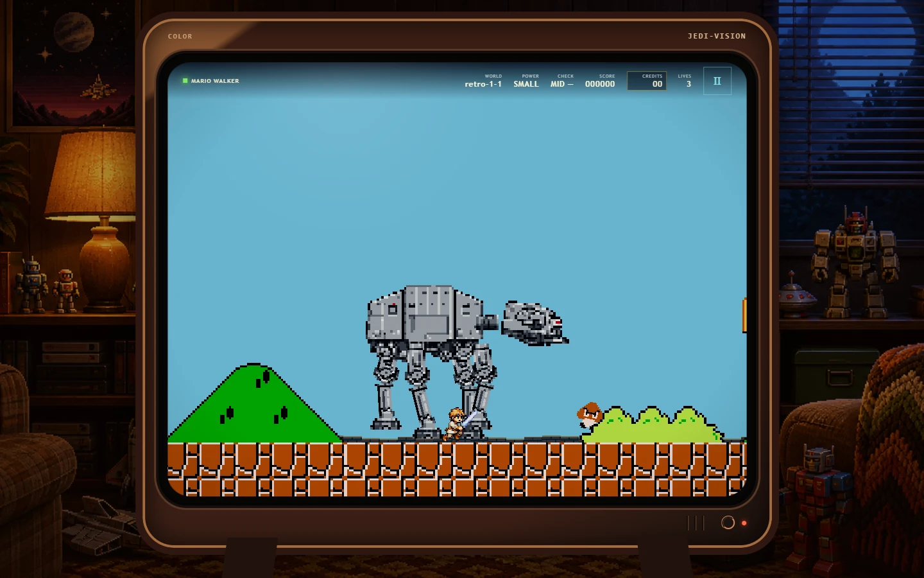924x578 pixels.
Task: Pause the game with the pause button
Action: pyautogui.click(x=717, y=81)
